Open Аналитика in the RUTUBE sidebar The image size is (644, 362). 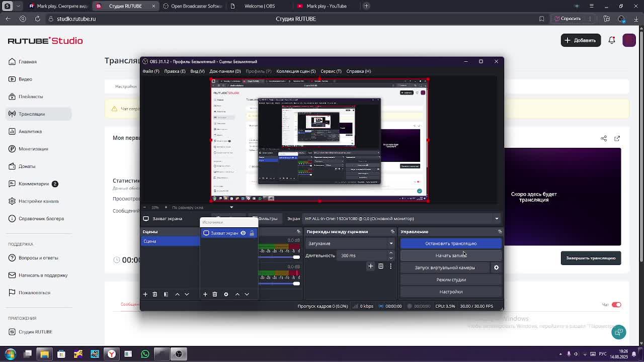click(x=30, y=131)
